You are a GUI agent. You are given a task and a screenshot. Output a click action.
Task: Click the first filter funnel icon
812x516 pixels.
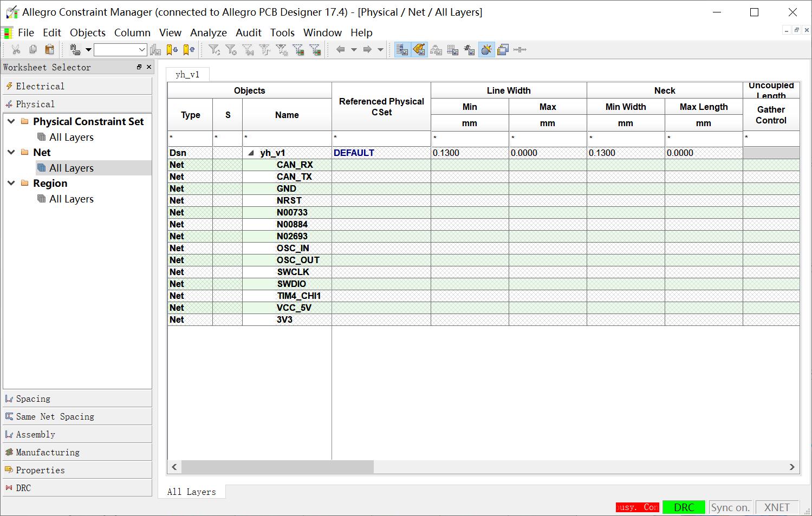click(x=215, y=50)
